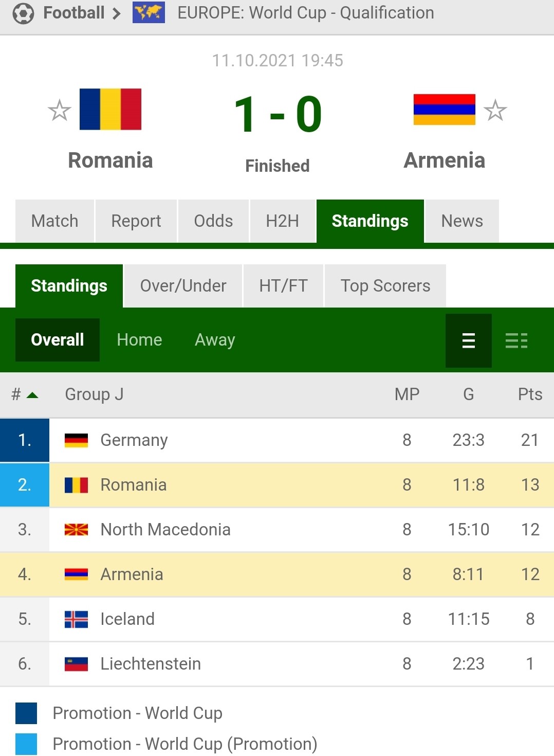Favorite Armenia with its star icon
This screenshot has height=756, width=554.
click(x=495, y=110)
